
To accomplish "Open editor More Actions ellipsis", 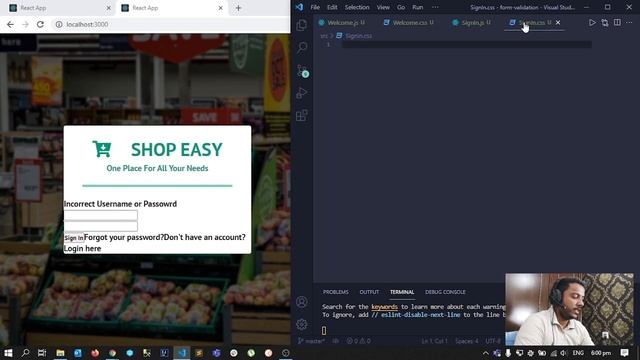I will tap(629, 23).
